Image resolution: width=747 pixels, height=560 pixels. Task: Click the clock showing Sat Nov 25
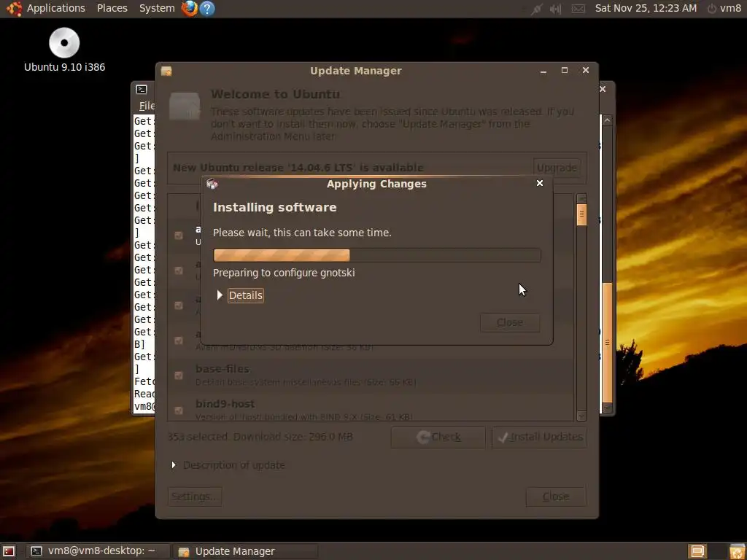click(x=646, y=8)
